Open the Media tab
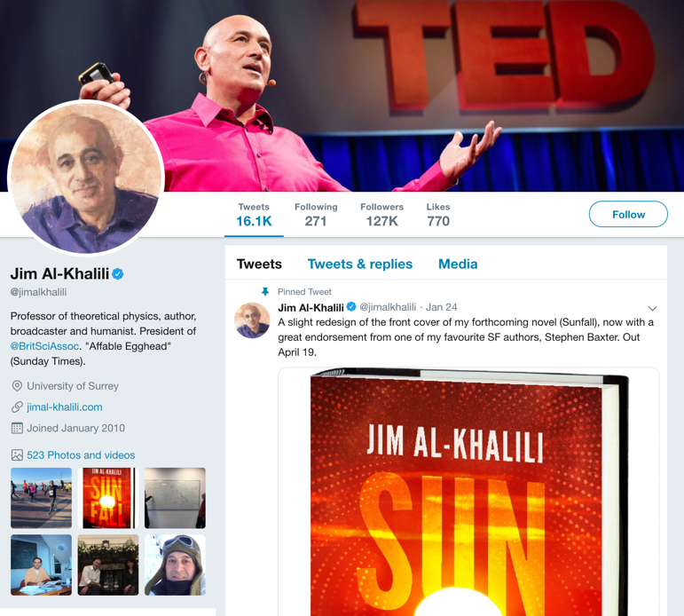Viewport: 684px width, 616px height. [458, 265]
